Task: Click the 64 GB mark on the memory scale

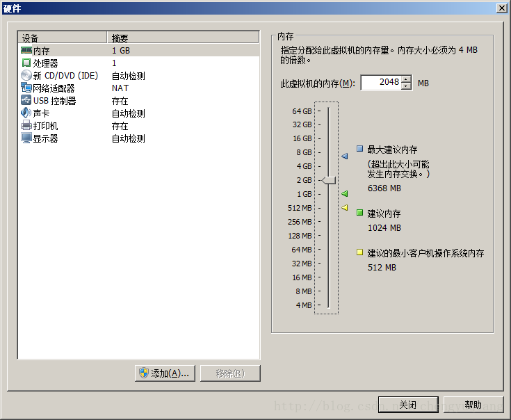Action: tap(302, 111)
